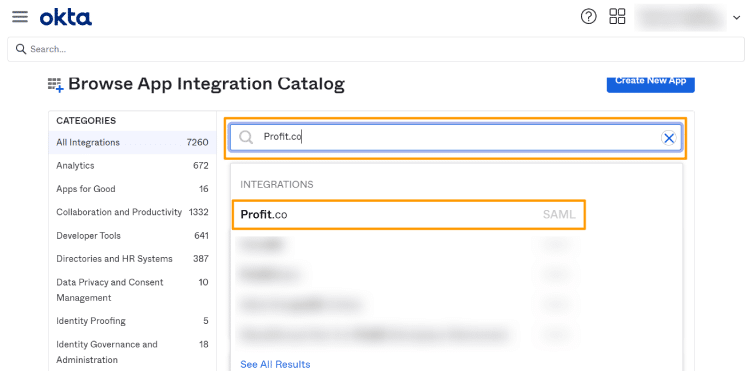Open the apps grid icon
The image size is (748, 371).
617,16
